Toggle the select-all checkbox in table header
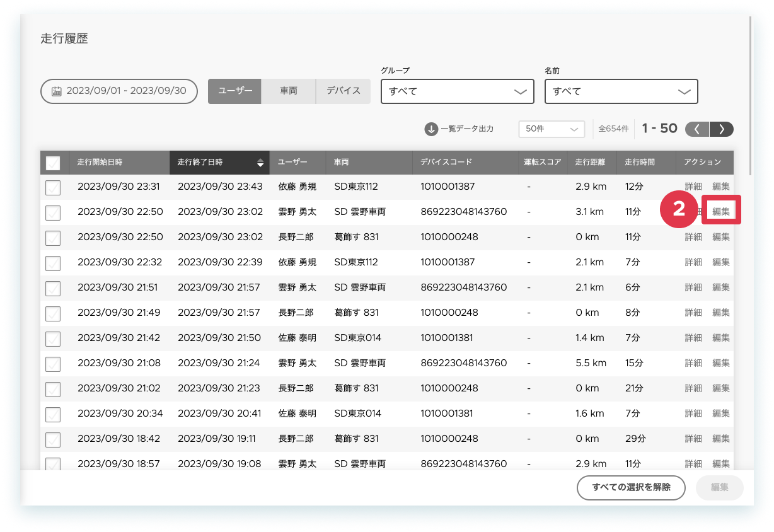The height and width of the screenshot is (532, 774). (x=53, y=163)
